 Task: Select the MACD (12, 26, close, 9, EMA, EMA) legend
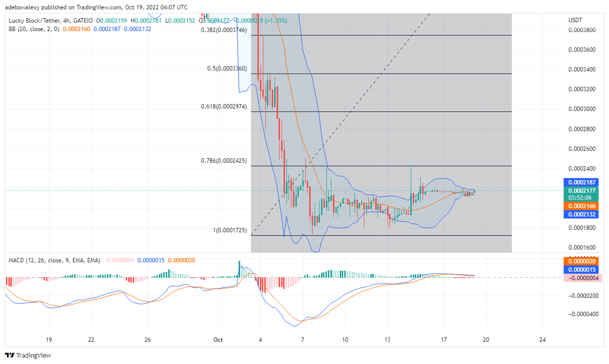(x=55, y=260)
